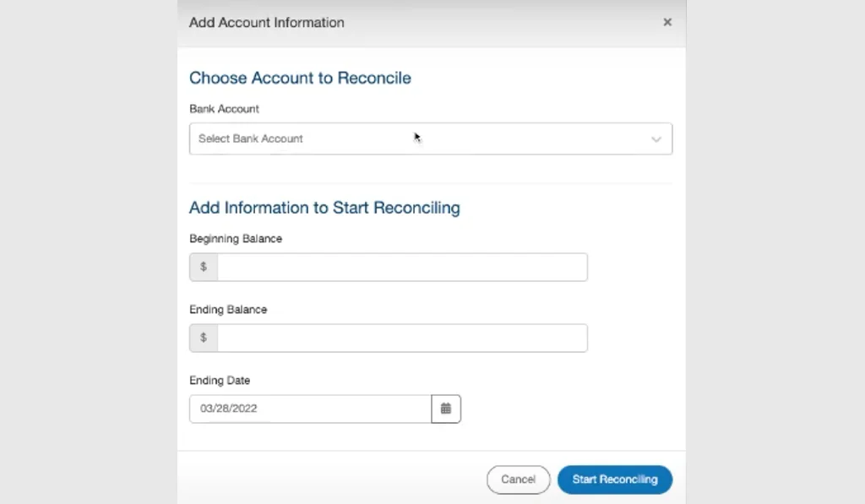Click the Bank Account field label
Image resolution: width=865 pixels, height=504 pixels.
coord(224,109)
